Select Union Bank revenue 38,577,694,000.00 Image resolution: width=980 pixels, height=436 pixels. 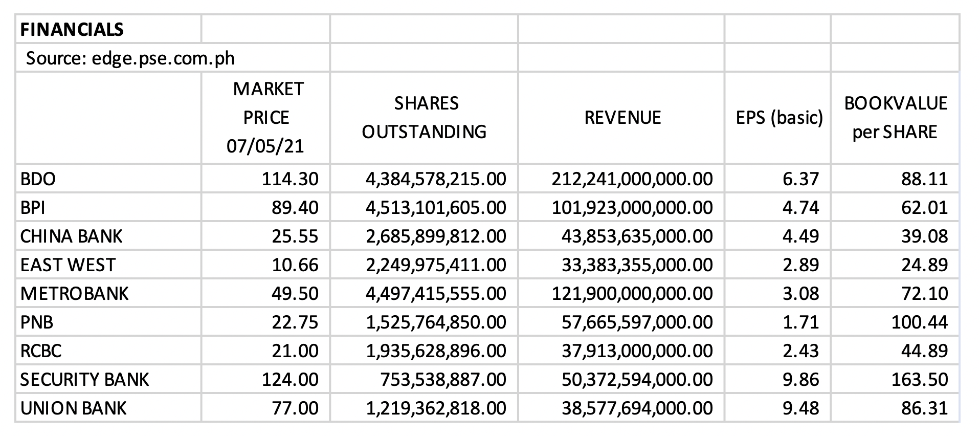click(621, 408)
